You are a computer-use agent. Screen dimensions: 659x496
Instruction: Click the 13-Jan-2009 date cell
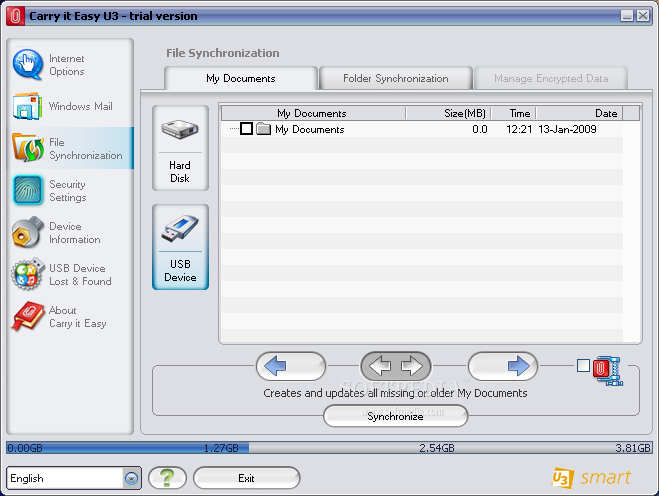coord(567,129)
